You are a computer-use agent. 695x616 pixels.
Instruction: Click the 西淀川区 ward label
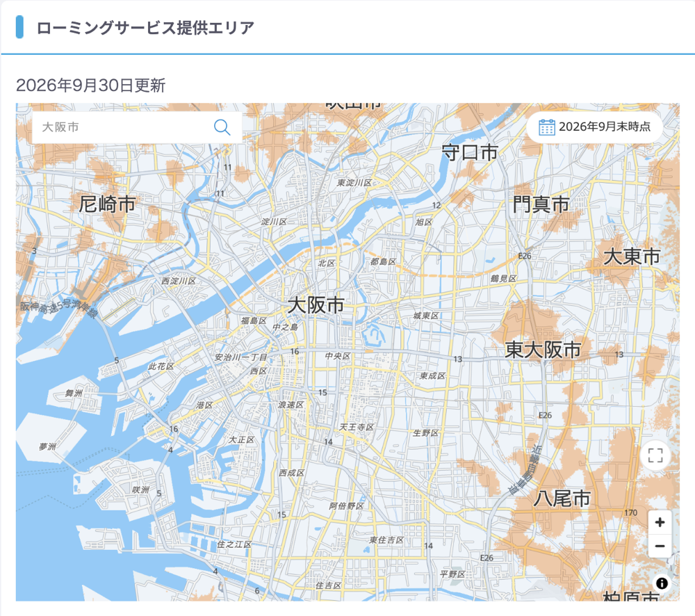coord(179,281)
